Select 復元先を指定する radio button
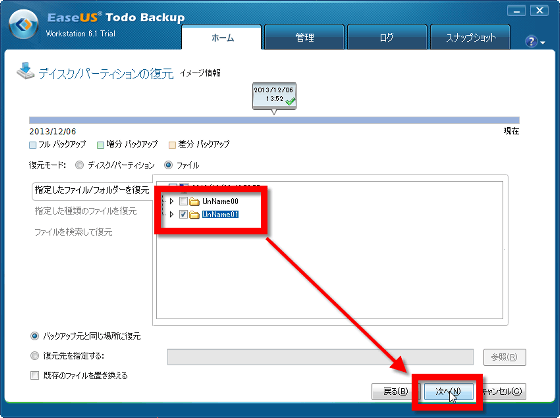560x418 pixels. pos(35,355)
